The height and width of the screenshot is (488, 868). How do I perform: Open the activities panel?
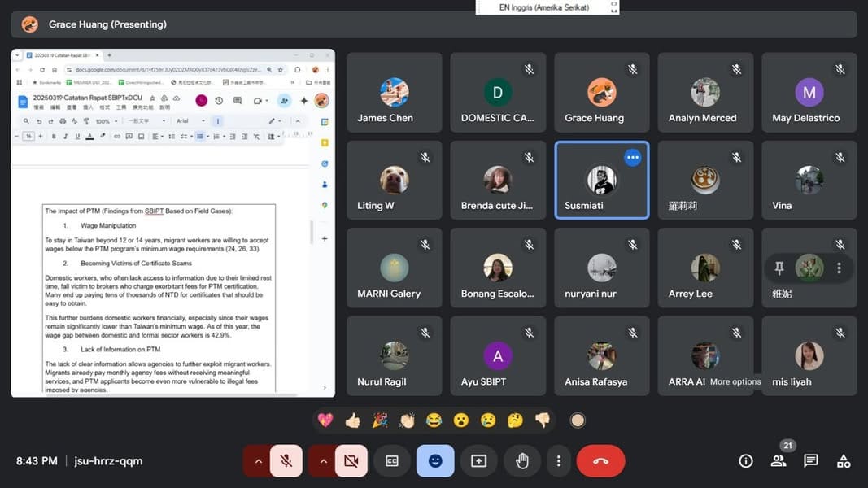(844, 461)
